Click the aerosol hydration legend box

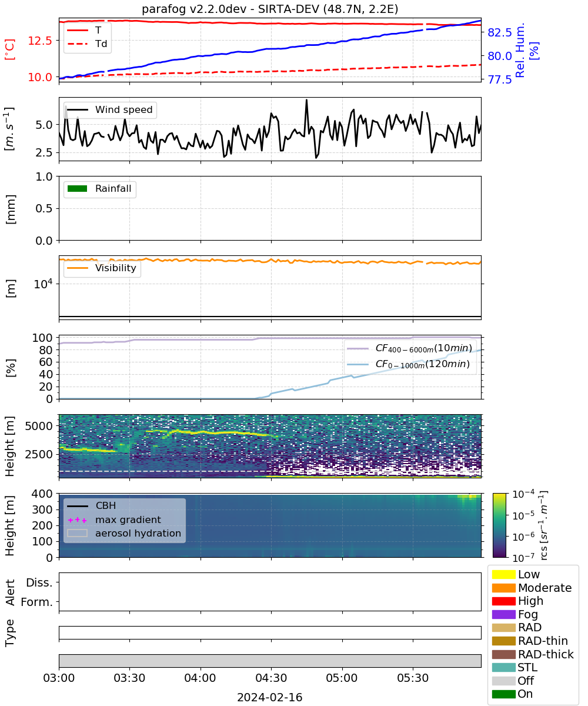click(x=78, y=534)
